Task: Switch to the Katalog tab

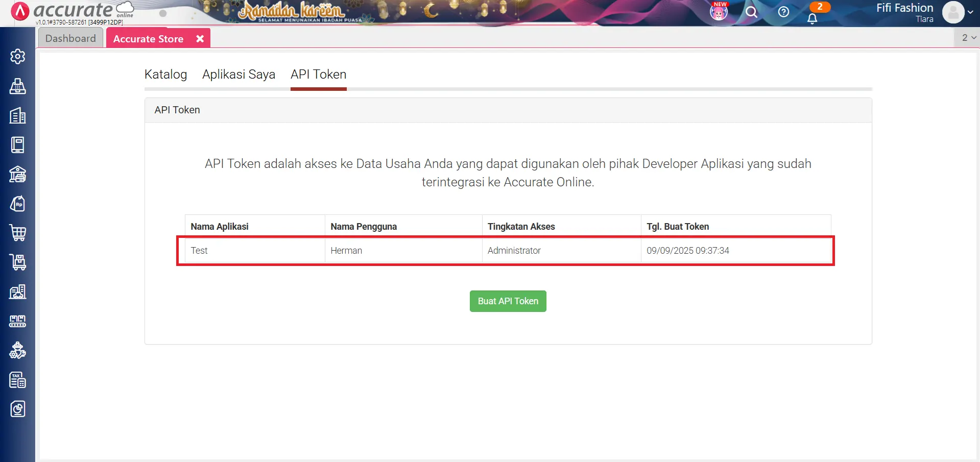Action: click(x=165, y=75)
